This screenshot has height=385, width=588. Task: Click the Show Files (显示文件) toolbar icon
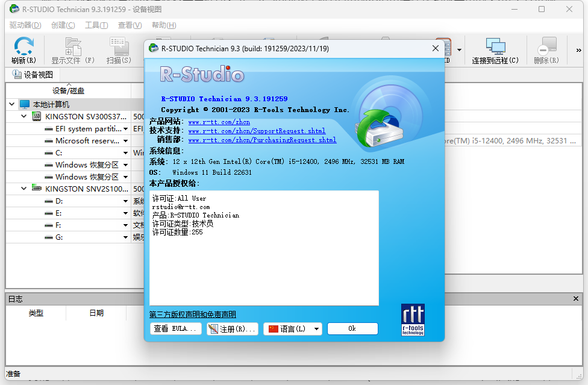pyautogui.click(x=73, y=50)
